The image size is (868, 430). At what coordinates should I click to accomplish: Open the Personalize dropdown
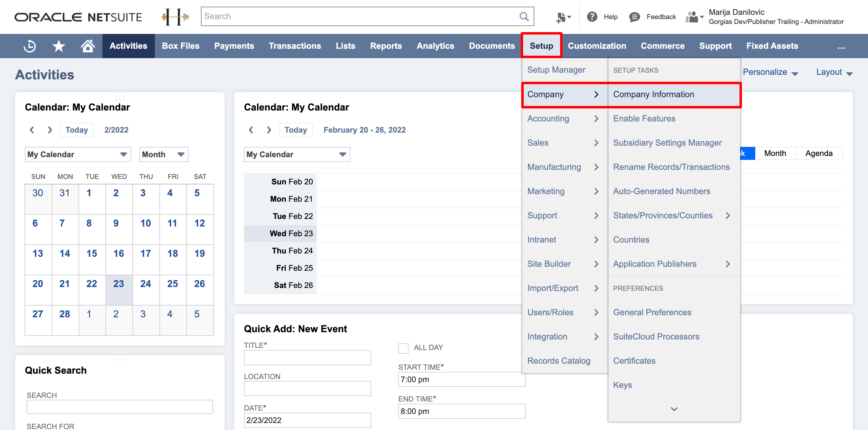770,72
